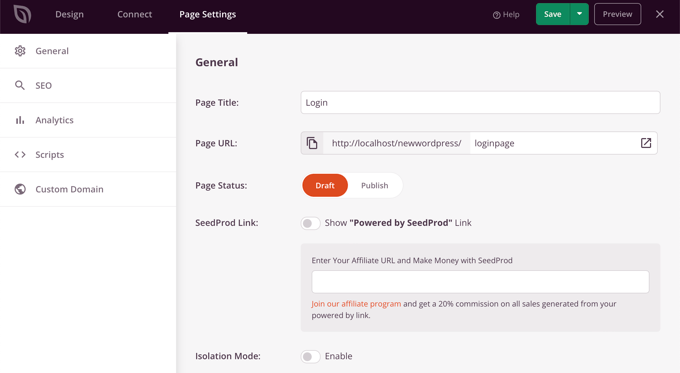Expand the Save dropdown arrow
The width and height of the screenshot is (680, 373).
579,14
